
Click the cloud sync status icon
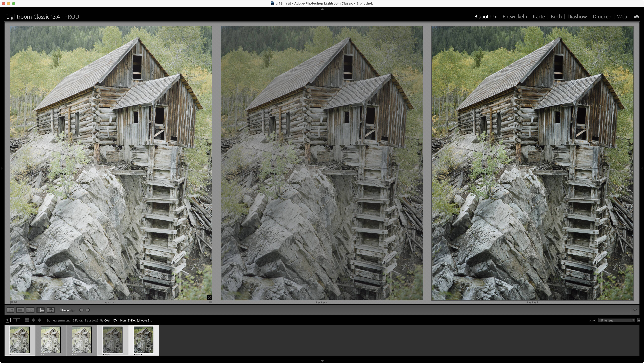(636, 17)
